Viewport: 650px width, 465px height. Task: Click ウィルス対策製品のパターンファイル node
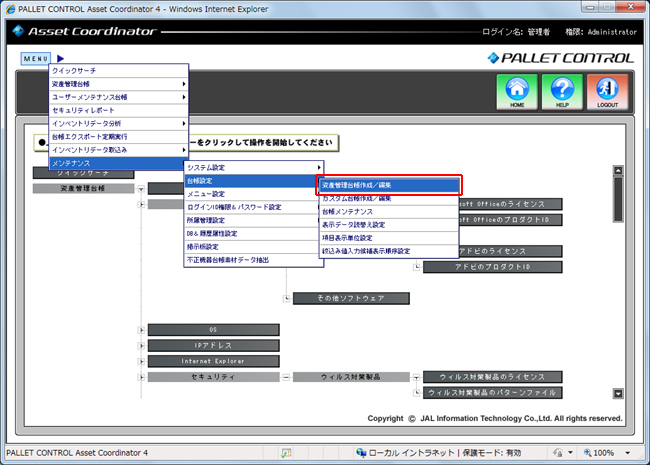point(492,392)
